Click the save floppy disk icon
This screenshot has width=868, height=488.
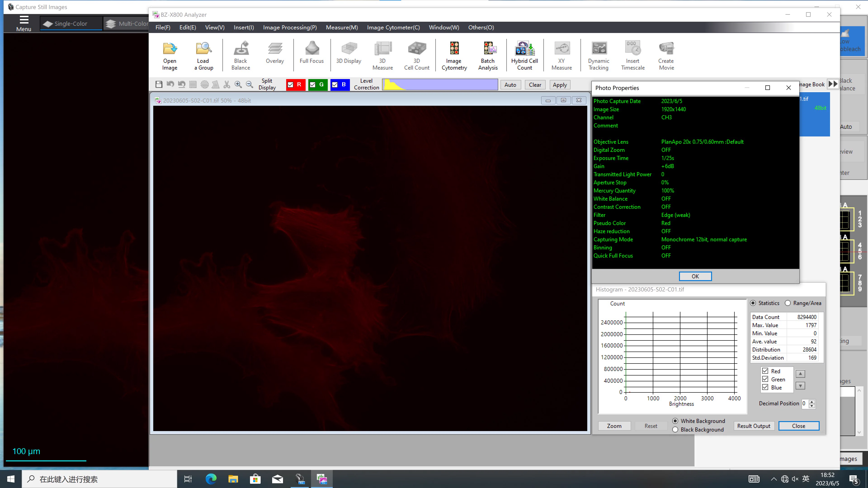point(159,84)
